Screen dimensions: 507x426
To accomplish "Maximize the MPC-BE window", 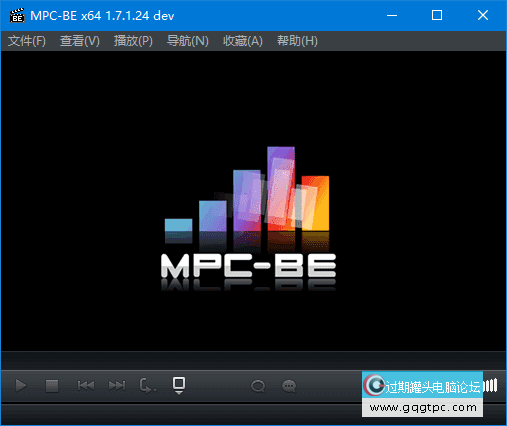I will [x=437, y=15].
